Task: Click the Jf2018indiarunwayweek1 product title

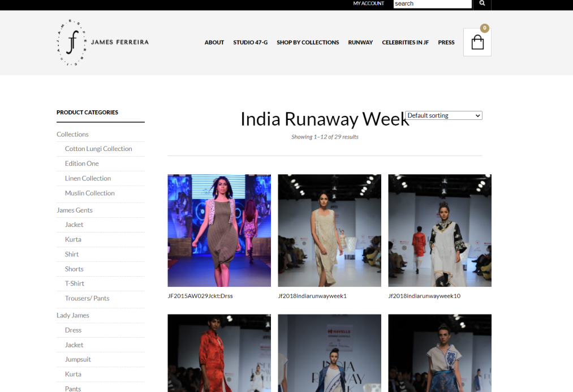Action: [312, 296]
